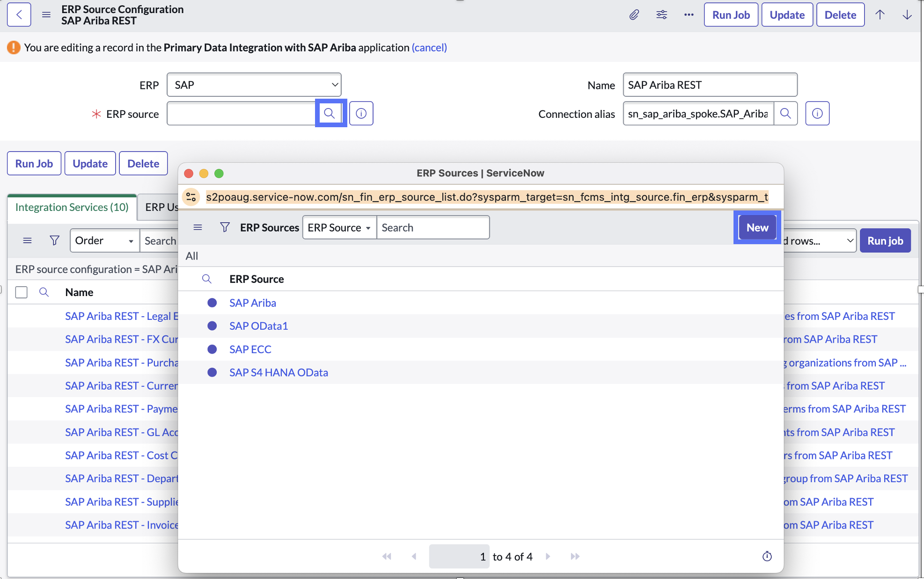Open SAP Ariba REST - FX Cur record
924x579 pixels.
tap(122, 339)
